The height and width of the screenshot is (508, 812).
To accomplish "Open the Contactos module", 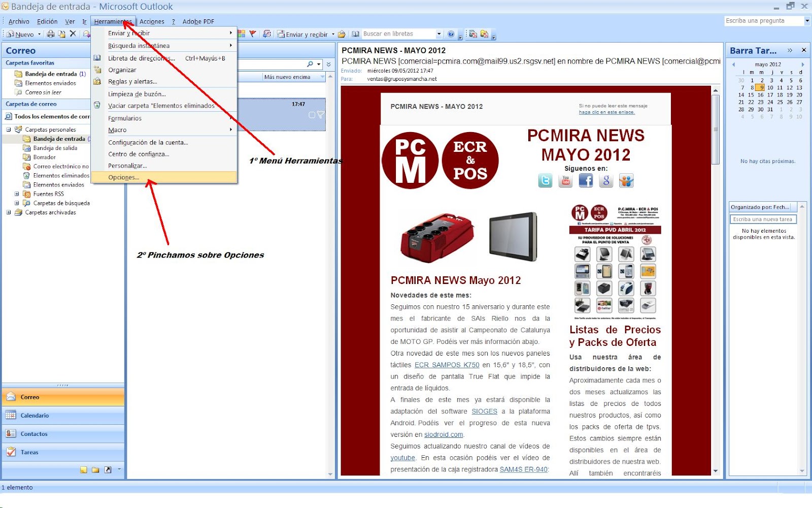I will pos(63,434).
